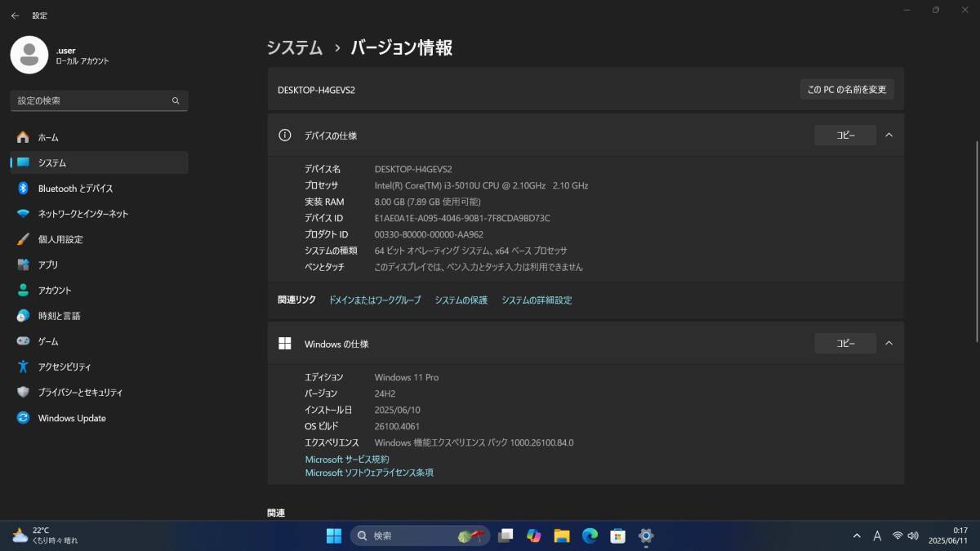980x551 pixels.
Task: Collapse the Windows の仕様 section
Action: click(889, 344)
